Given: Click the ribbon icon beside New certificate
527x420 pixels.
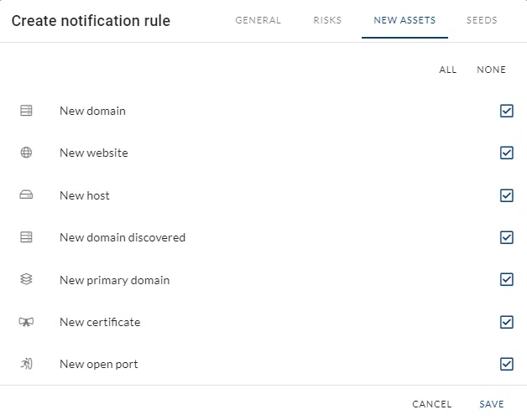Looking at the screenshot, I should tap(26, 322).
